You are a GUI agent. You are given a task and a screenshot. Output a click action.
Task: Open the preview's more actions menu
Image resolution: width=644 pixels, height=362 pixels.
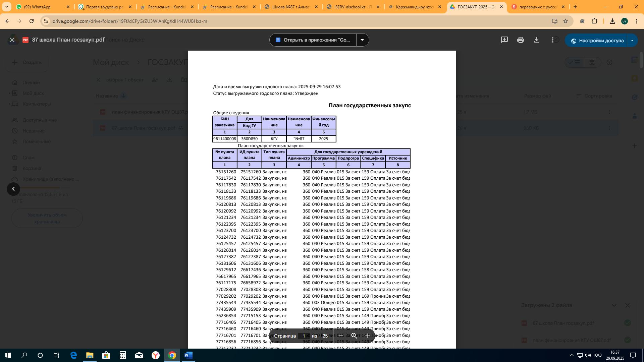(552, 40)
